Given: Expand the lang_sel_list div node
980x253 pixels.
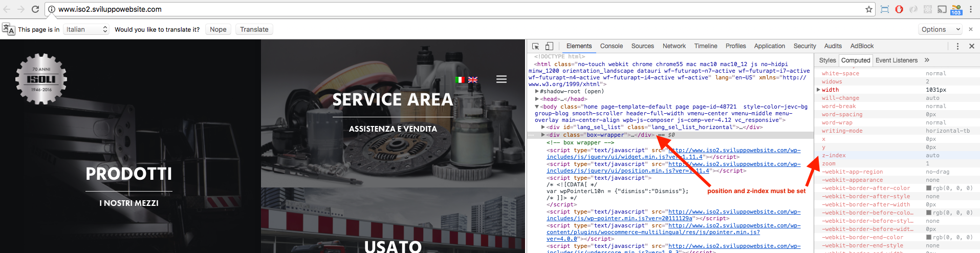Looking at the screenshot, I should pos(543,127).
